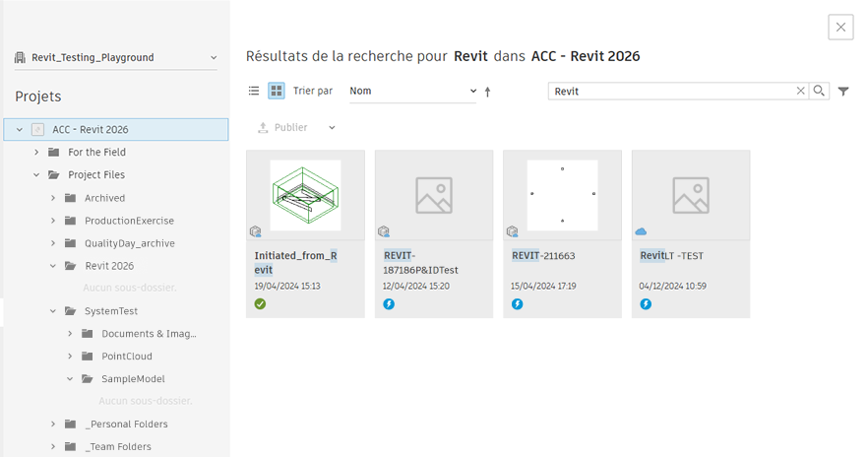868x457 pixels.
Task: Open the REVIT-211663 model thumbnail
Action: 563,196
